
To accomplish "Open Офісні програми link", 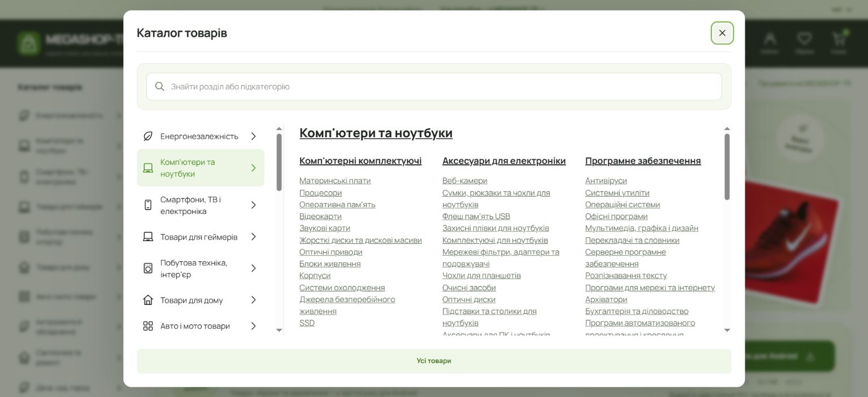I will click(617, 216).
